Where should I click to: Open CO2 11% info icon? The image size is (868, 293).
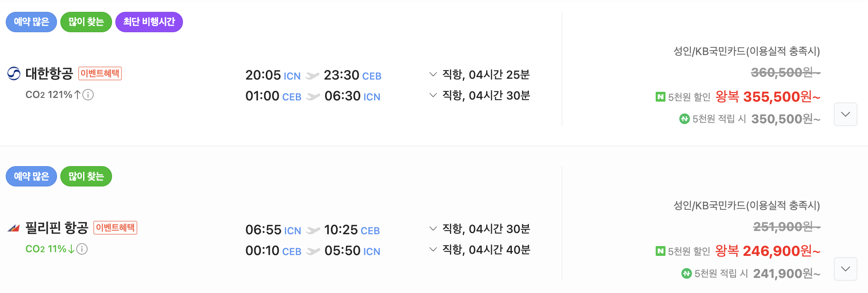click(x=82, y=249)
